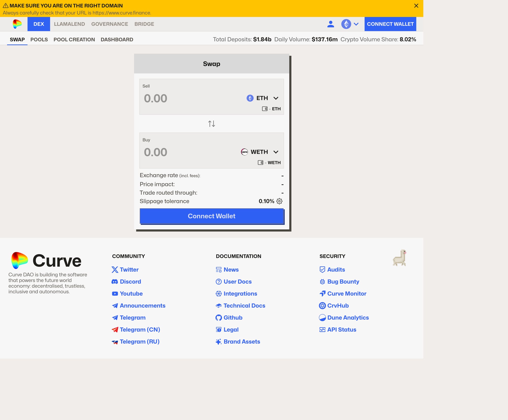Image resolution: width=508 pixels, height=420 pixels.
Task: Click the swap direction arrows between Sell and Buy
Action: pos(212,124)
